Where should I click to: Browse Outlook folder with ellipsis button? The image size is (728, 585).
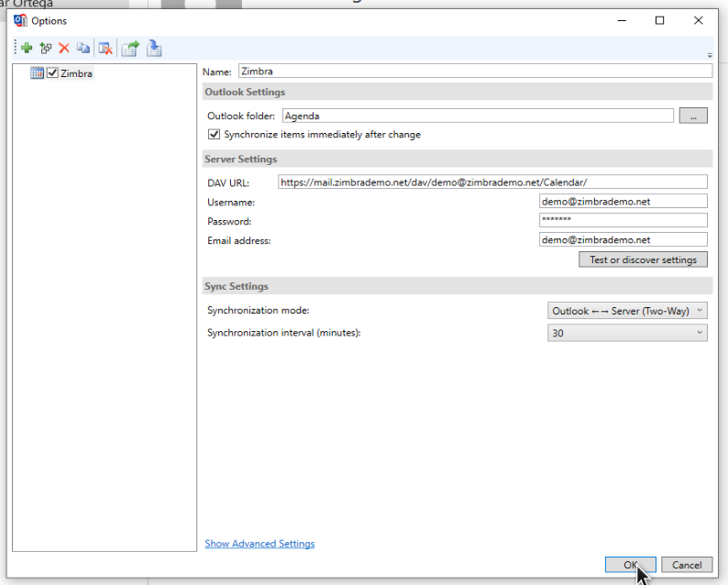(x=693, y=116)
